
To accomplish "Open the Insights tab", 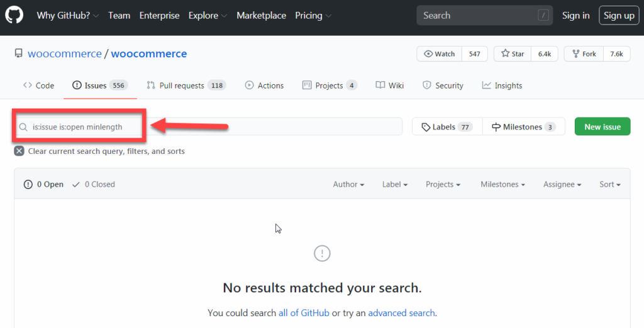I will pos(502,85).
